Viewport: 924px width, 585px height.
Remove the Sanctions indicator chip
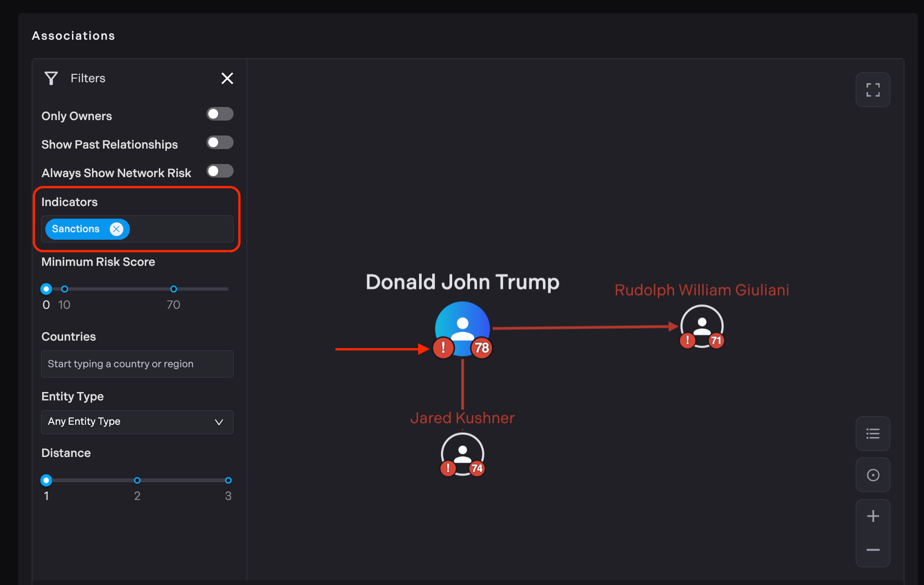pyautogui.click(x=116, y=229)
